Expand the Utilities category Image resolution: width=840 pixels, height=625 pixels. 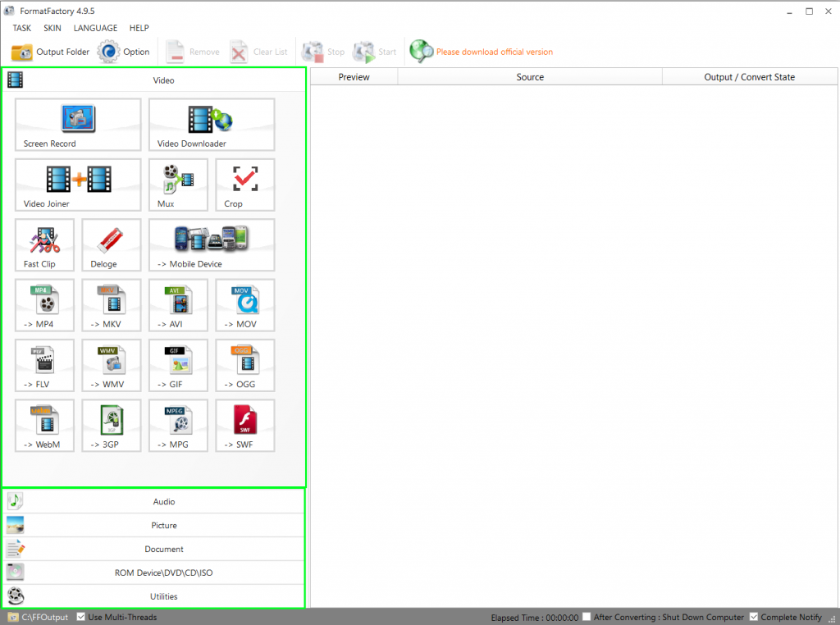(x=154, y=596)
